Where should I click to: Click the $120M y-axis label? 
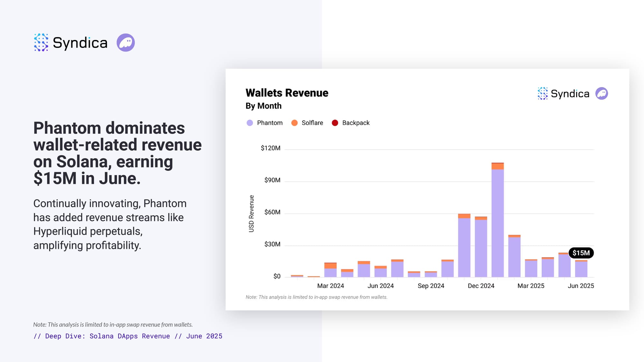270,148
